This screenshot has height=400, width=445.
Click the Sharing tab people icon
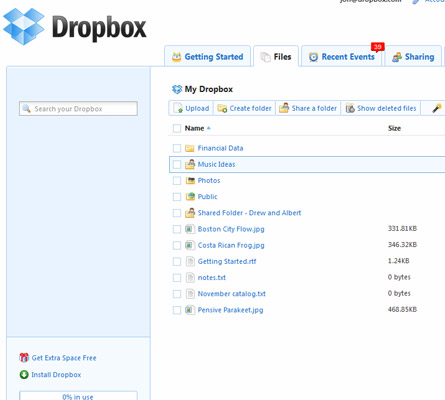tap(397, 57)
